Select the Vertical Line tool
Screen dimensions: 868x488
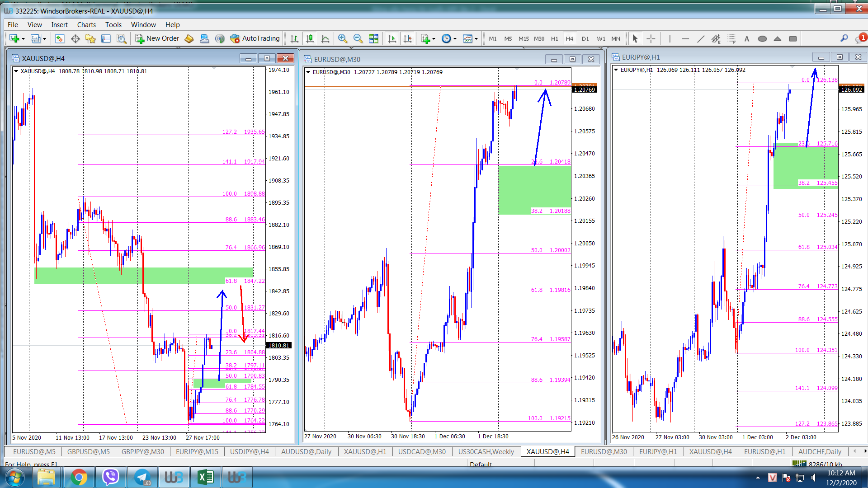tap(670, 39)
